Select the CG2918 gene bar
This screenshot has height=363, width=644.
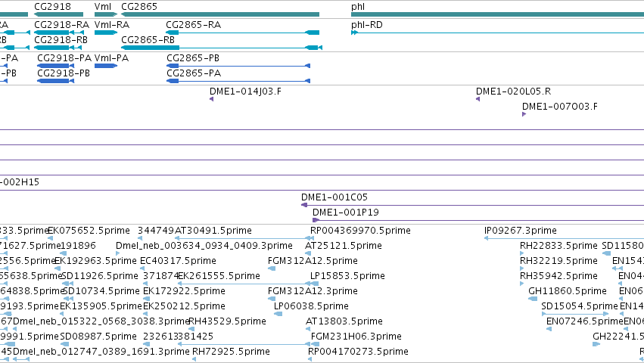click(58, 14)
